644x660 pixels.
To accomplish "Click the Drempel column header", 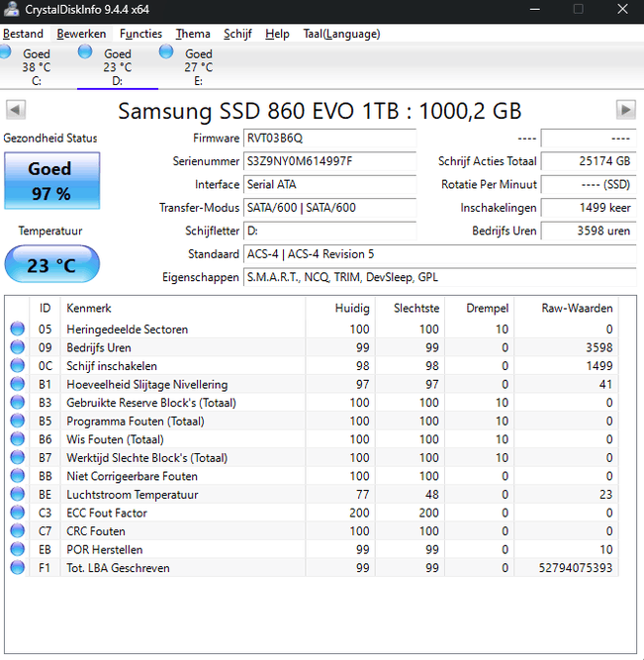I will coord(480,308).
